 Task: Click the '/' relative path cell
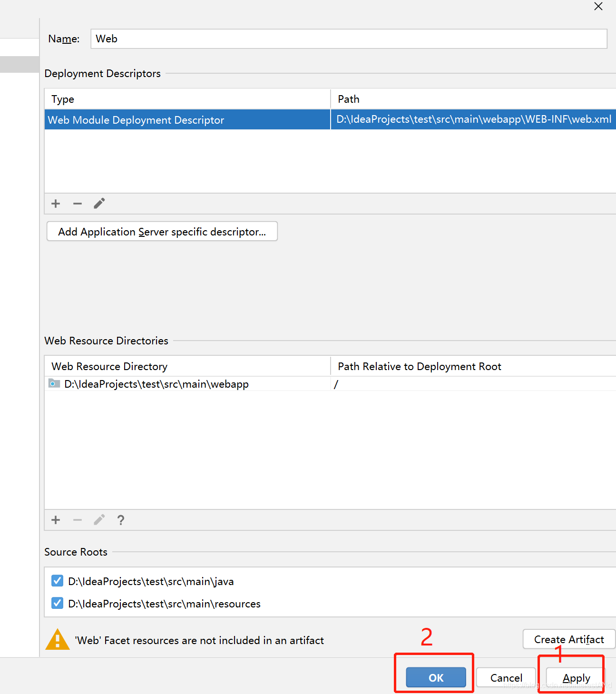[473, 384]
